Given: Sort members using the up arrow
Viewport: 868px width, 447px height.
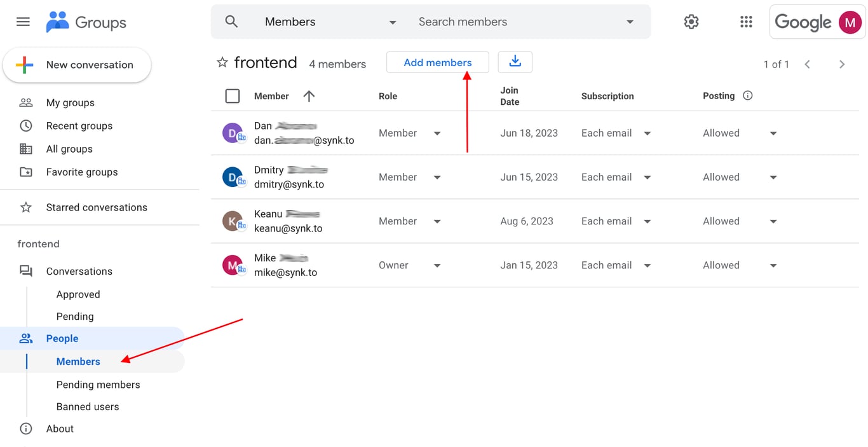Looking at the screenshot, I should pos(309,96).
